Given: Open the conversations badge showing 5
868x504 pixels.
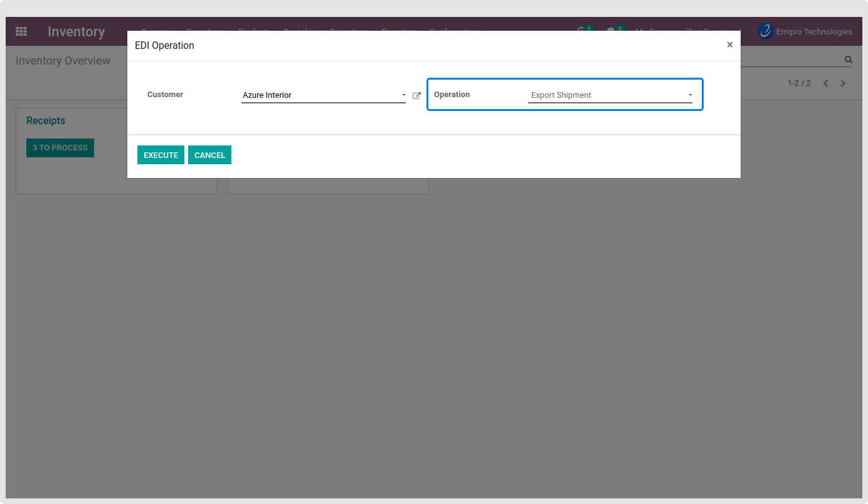Looking at the screenshot, I should tap(615, 31).
